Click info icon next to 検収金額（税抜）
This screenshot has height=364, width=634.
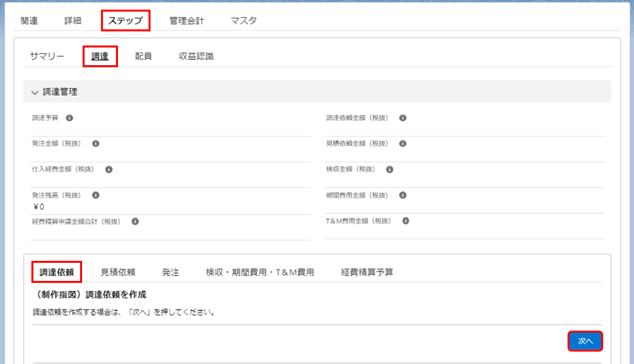[x=390, y=169]
